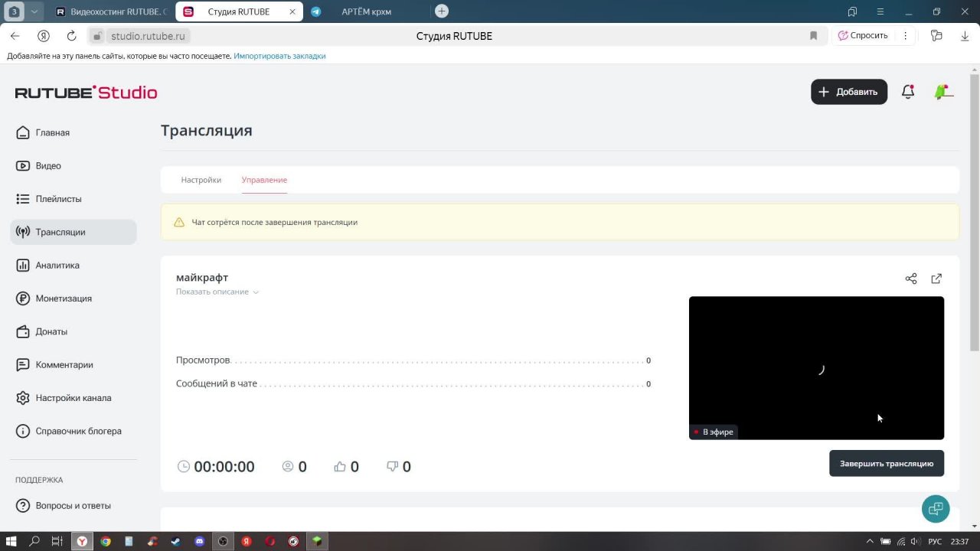The image size is (980, 551).
Task: Open the three-dot menu beside Спросить
Action: tap(905, 36)
